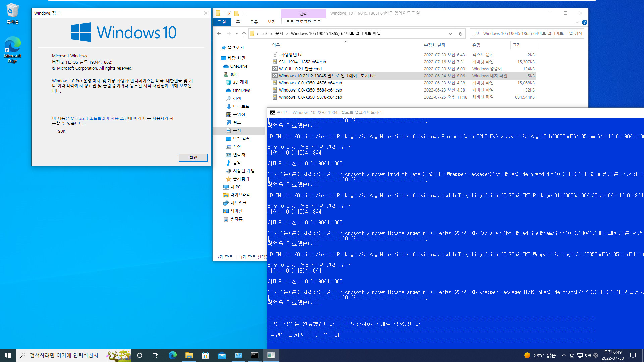Viewport: 644px width, 362px height.
Task: Open the Windows Start menu
Action: click(8, 355)
